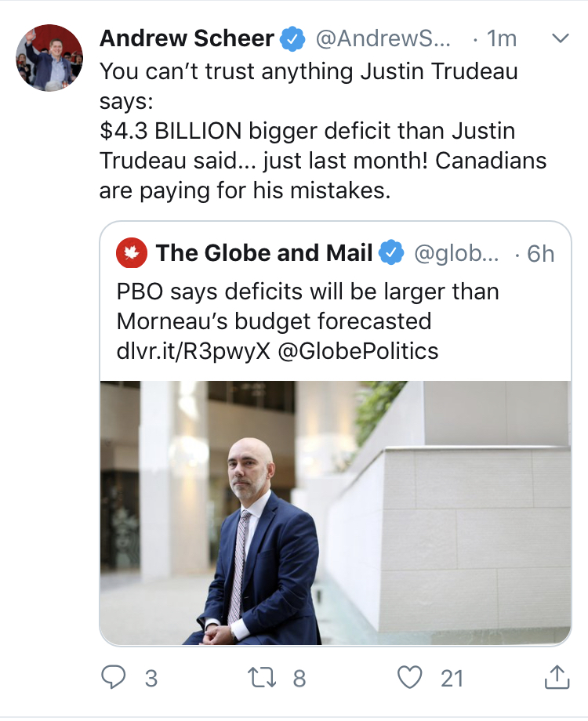This screenshot has height=721, width=588.
Task: Open the dlvr.it/R3pwyX link
Action: pyautogui.click(x=193, y=350)
